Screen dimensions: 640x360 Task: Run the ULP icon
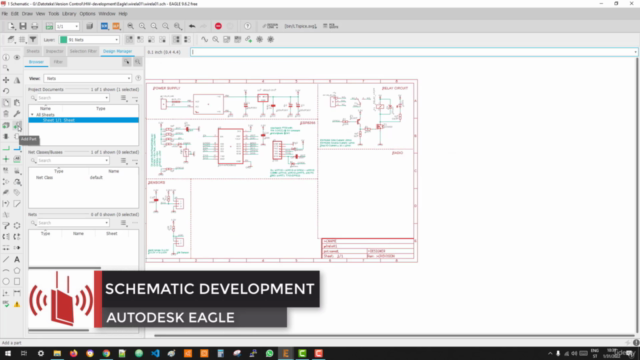(x=116, y=26)
